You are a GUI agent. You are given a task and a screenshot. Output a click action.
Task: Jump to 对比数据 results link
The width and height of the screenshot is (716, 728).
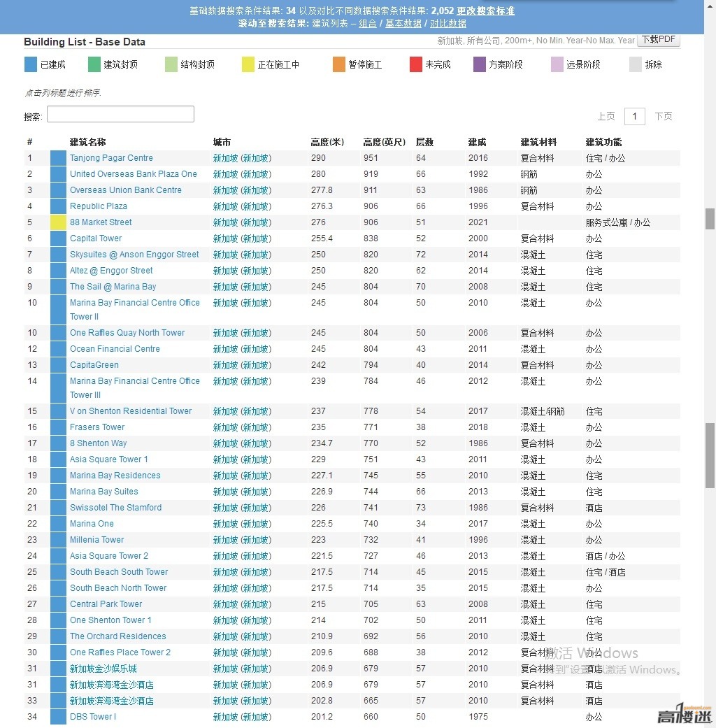447,23
